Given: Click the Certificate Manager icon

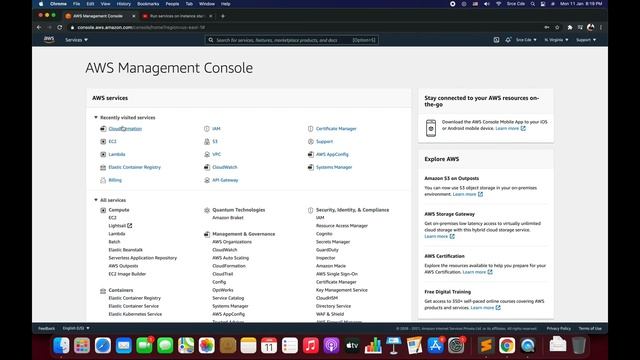Looking at the screenshot, I should click(310, 129).
